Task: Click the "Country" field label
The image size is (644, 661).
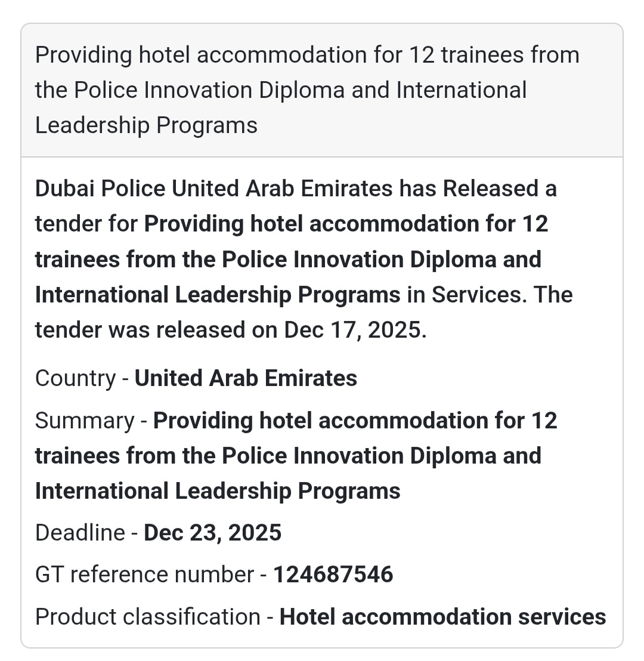Action: 75,378
